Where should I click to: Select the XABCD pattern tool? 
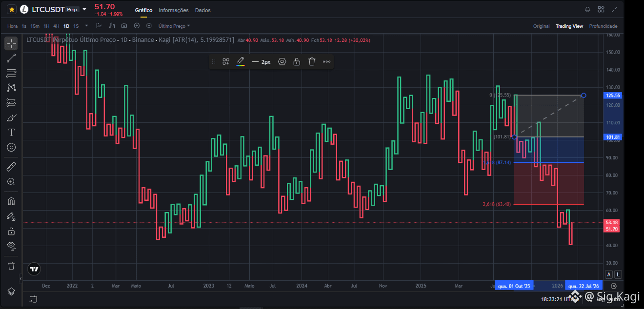[11, 88]
